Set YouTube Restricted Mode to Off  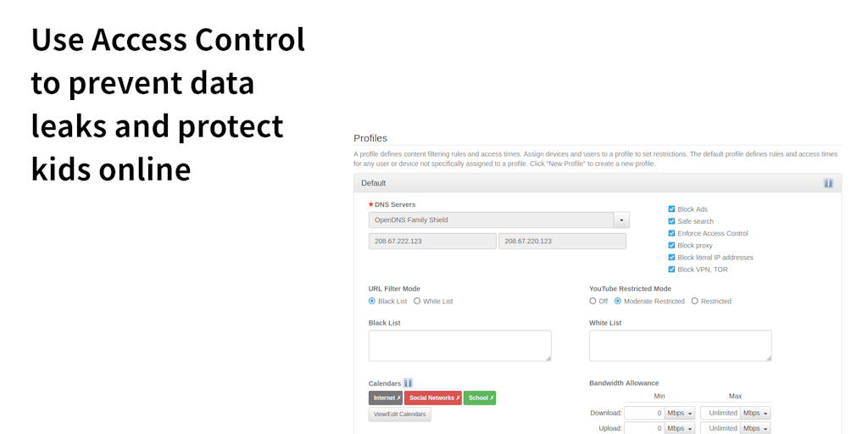coord(593,301)
